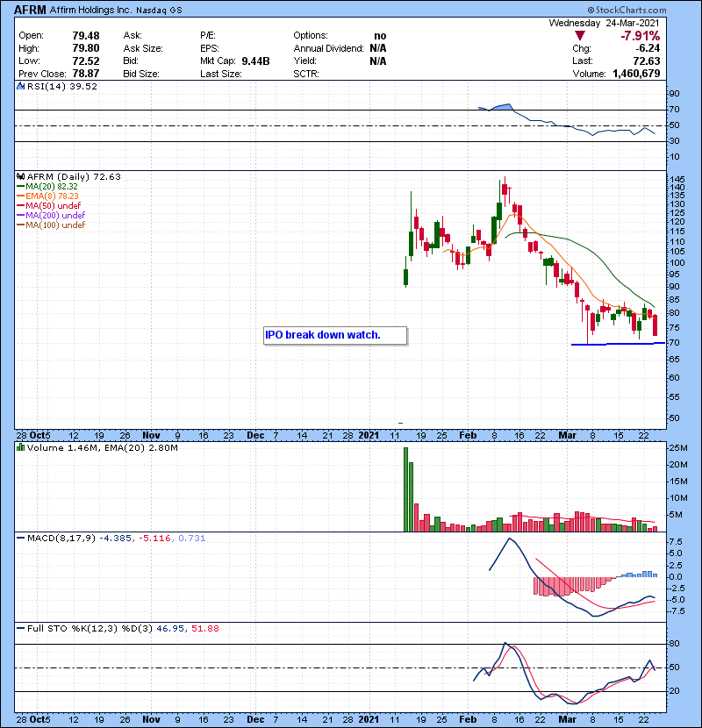The width and height of the screenshot is (702, 728).
Task: Click the Chg value -6.24
Action: pyautogui.click(x=648, y=48)
